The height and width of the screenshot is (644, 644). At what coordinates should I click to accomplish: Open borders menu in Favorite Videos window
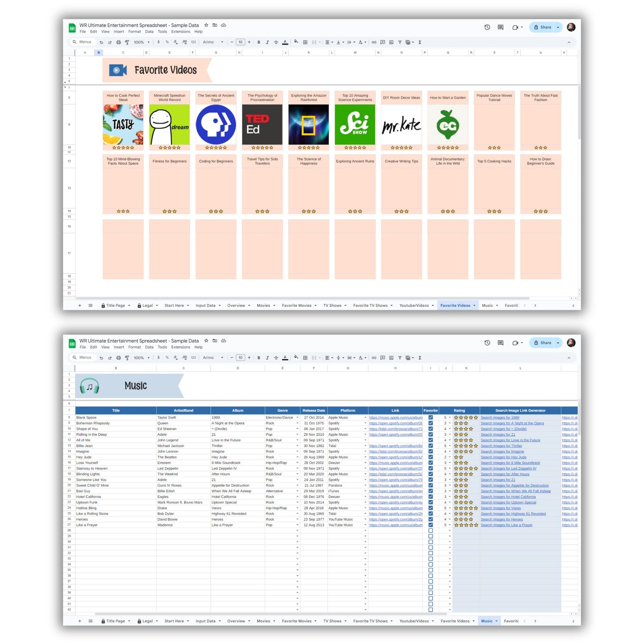tap(305, 42)
